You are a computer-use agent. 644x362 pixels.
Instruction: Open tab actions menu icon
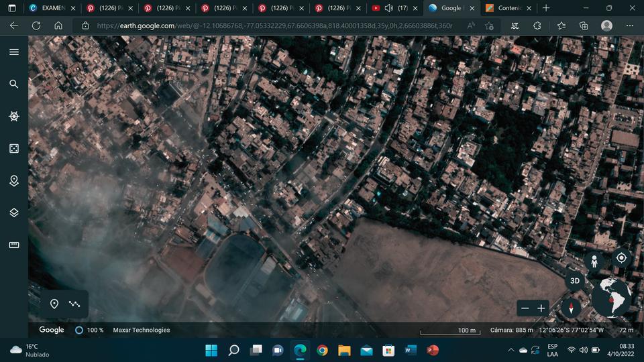click(12, 8)
